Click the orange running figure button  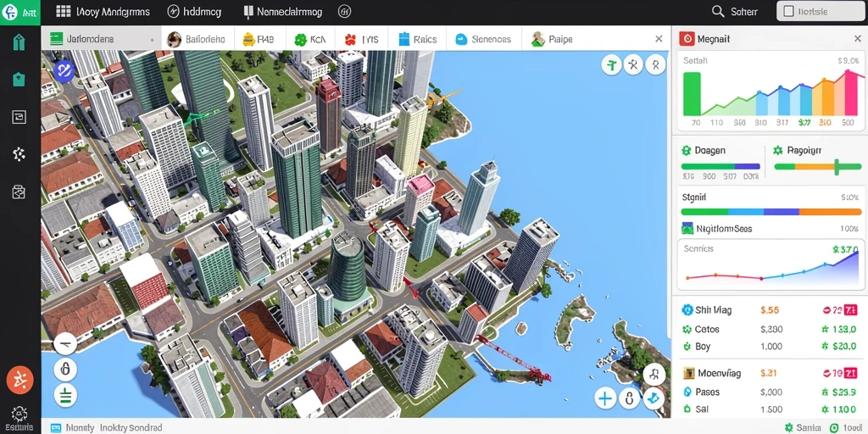[20, 381]
